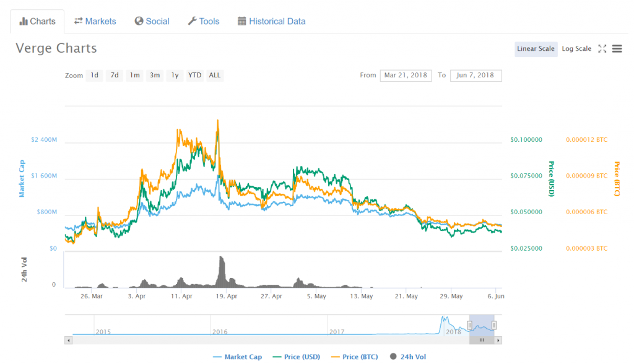Viewport: 634px width, 364px height.
Task: Switch to the Markets tab
Action: [95, 22]
